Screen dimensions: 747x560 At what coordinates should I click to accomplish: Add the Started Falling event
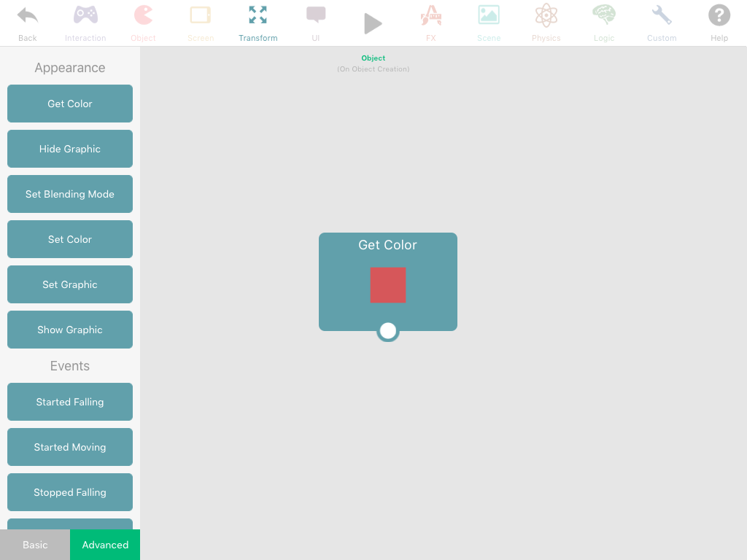click(70, 402)
